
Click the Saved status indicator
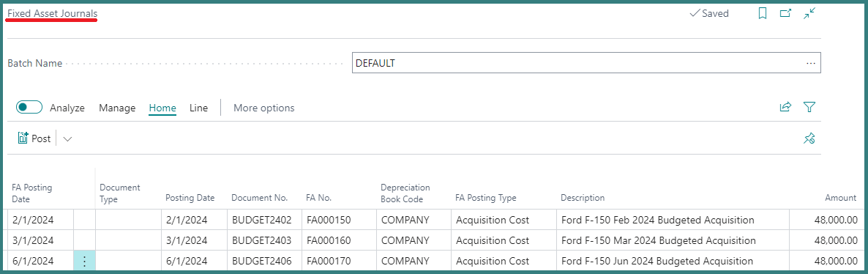click(709, 13)
